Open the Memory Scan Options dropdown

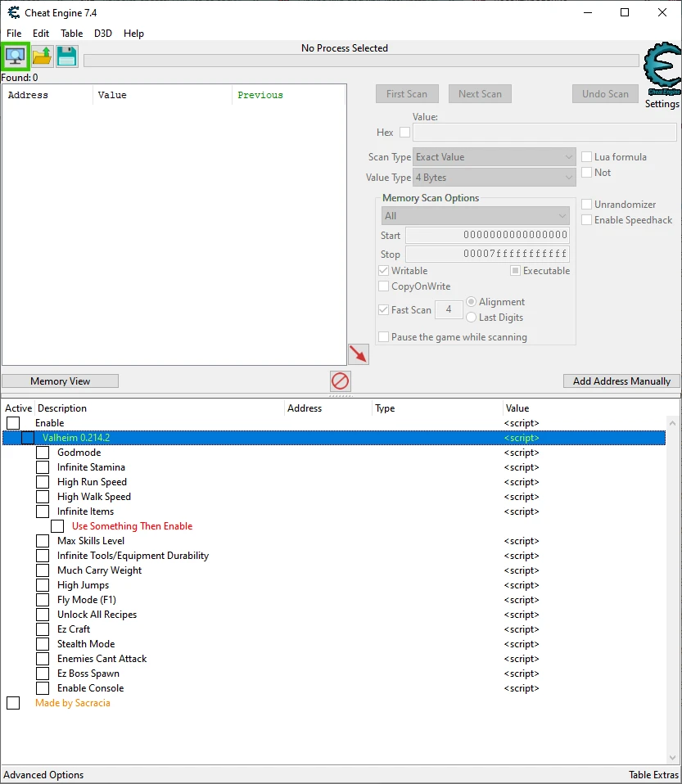[475, 214]
